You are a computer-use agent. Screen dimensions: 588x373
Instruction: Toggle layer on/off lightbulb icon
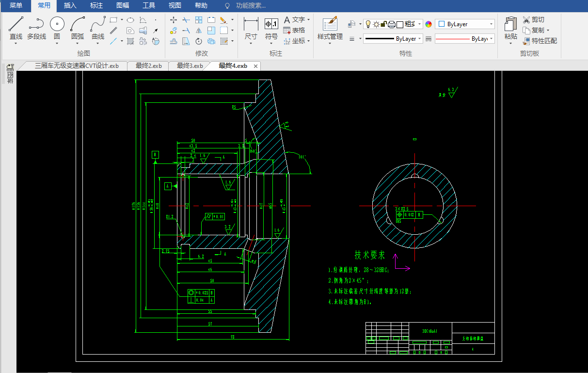point(368,24)
